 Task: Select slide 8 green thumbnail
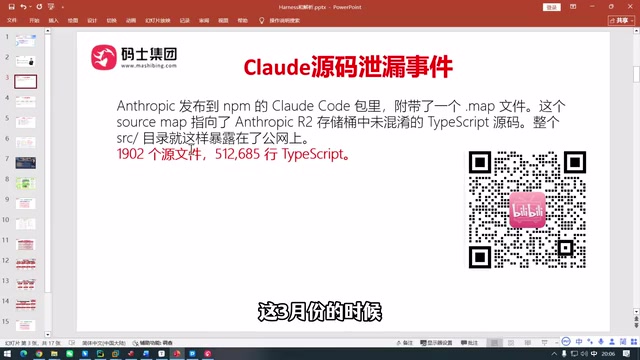coord(26,183)
